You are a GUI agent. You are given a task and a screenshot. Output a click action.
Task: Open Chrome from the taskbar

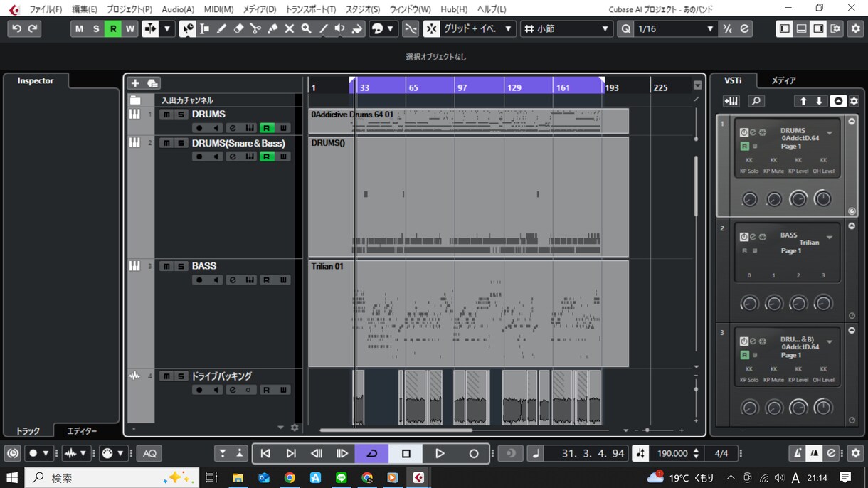290,477
